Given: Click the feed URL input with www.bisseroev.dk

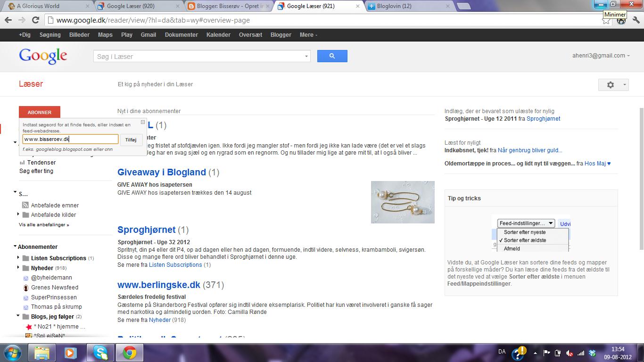Looking at the screenshot, I should tap(70, 139).
